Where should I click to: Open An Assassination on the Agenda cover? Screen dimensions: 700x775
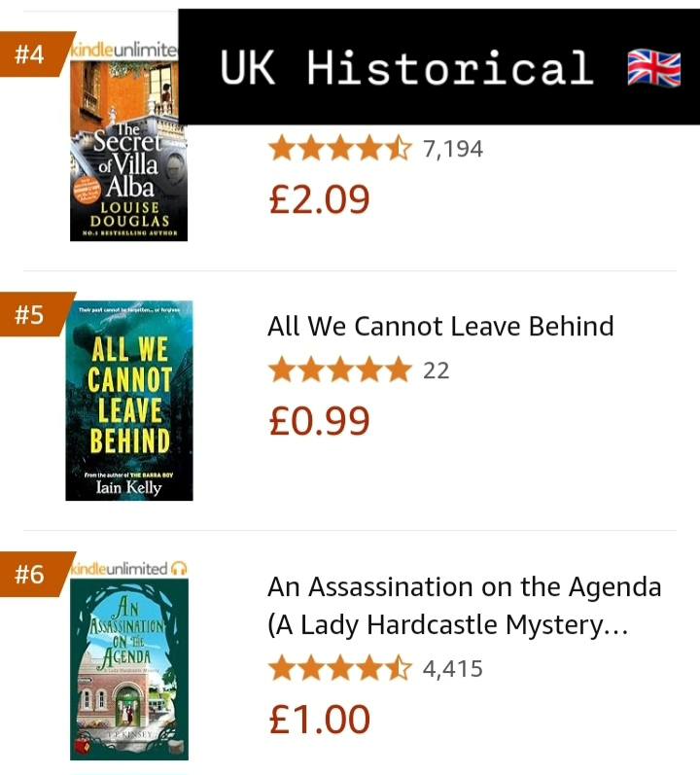click(x=129, y=669)
